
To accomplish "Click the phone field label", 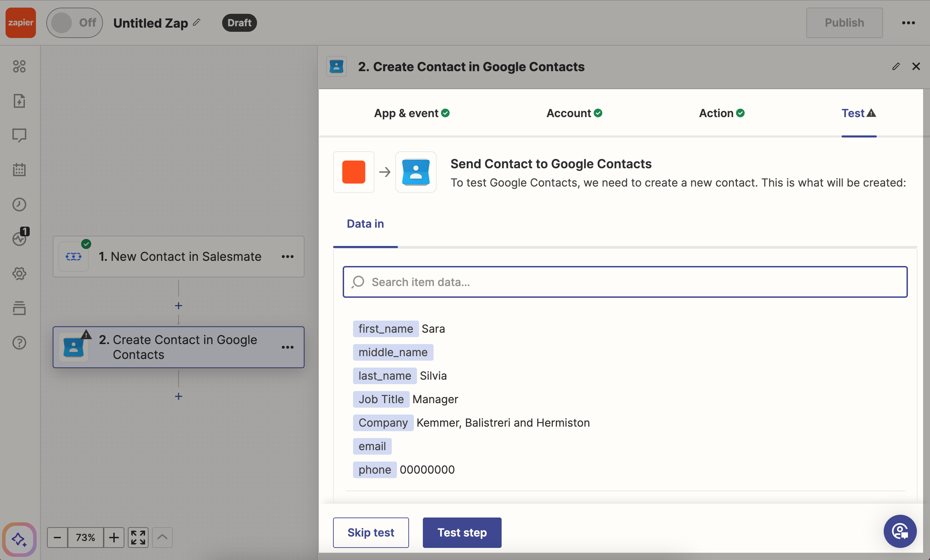I will click(374, 469).
